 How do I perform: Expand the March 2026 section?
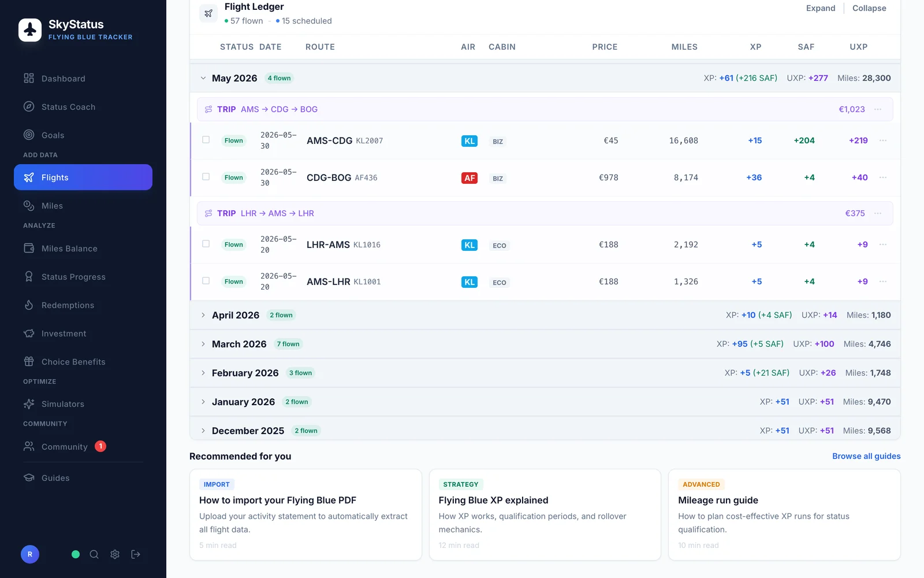coord(203,344)
